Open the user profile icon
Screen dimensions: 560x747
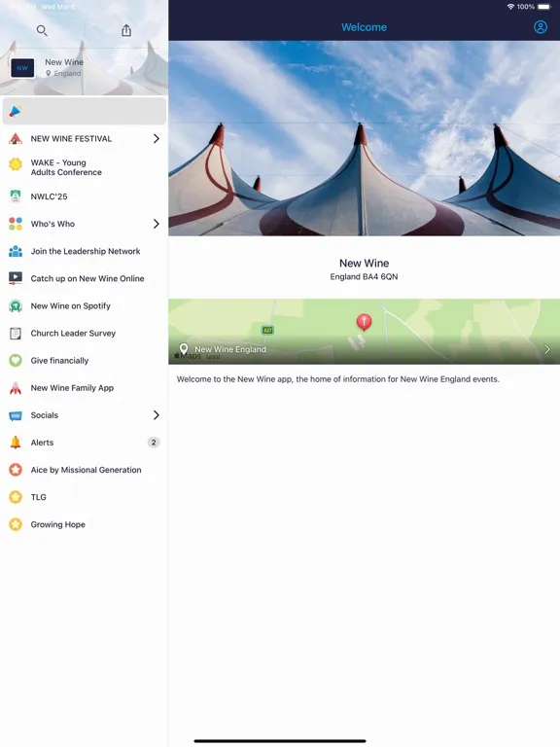(x=540, y=26)
